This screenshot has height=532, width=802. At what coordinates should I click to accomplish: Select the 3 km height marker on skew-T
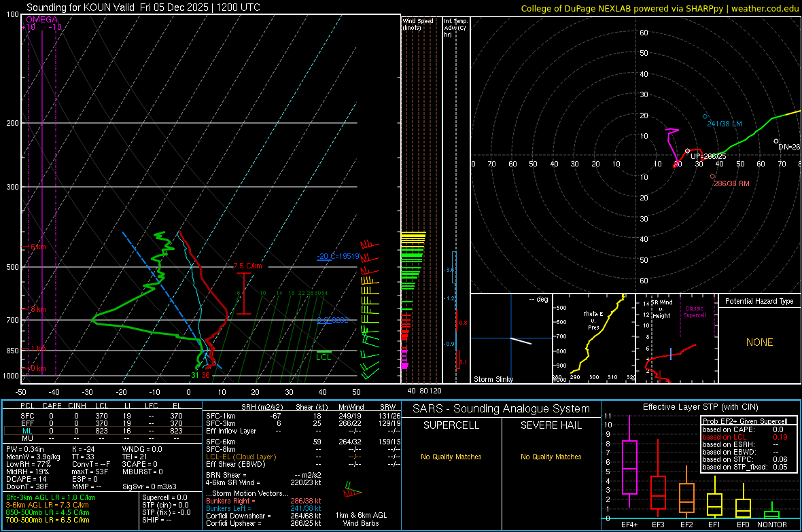click(x=38, y=309)
